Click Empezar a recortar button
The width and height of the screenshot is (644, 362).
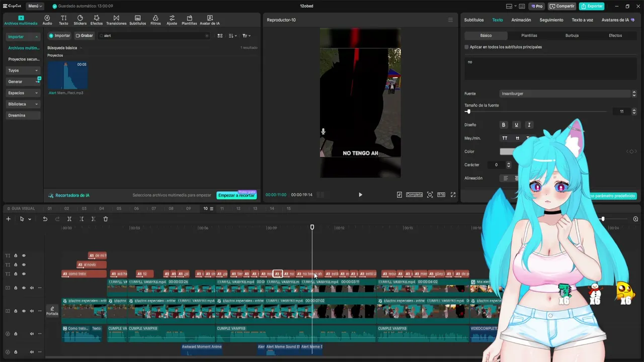point(236,195)
